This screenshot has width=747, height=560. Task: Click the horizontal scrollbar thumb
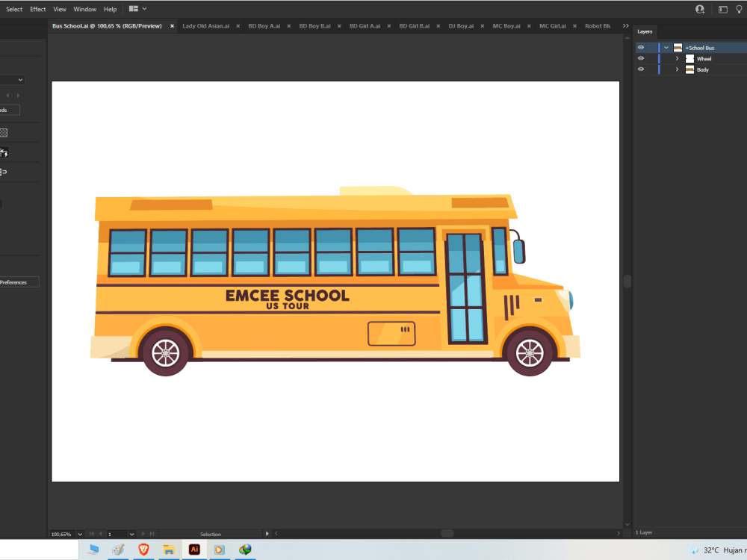tap(447, 533)
